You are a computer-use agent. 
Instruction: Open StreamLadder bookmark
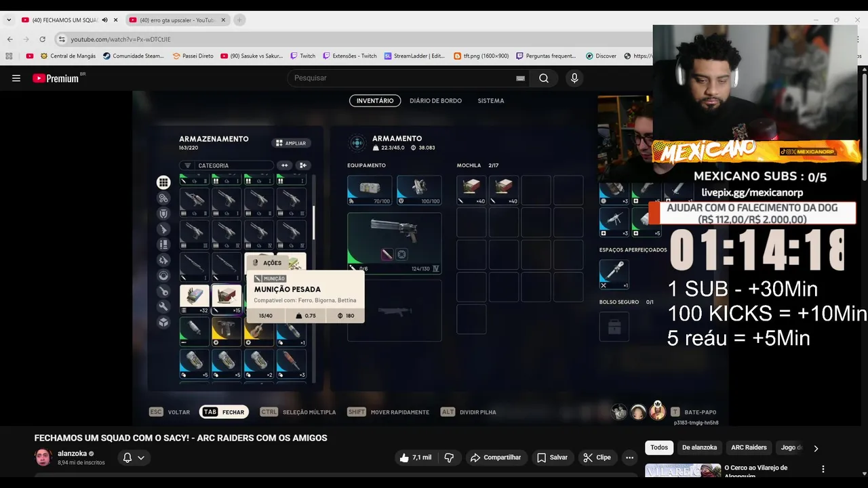414,56
